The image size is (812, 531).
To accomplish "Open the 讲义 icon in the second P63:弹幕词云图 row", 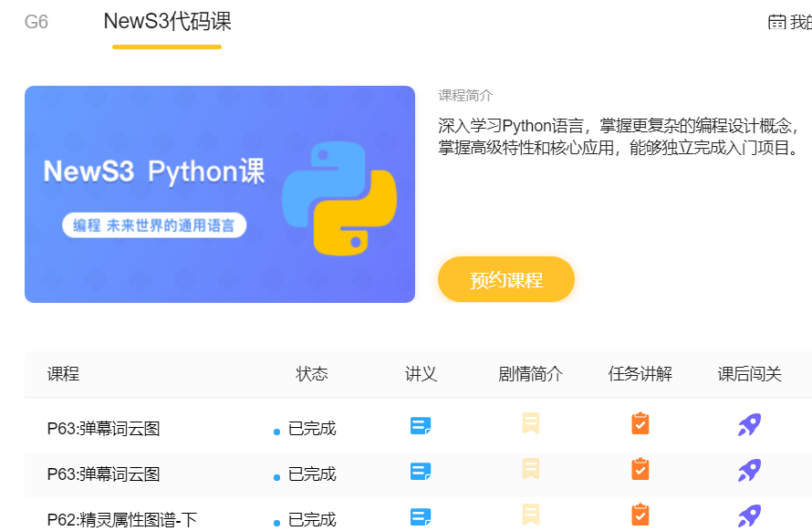I will [420, 471].
